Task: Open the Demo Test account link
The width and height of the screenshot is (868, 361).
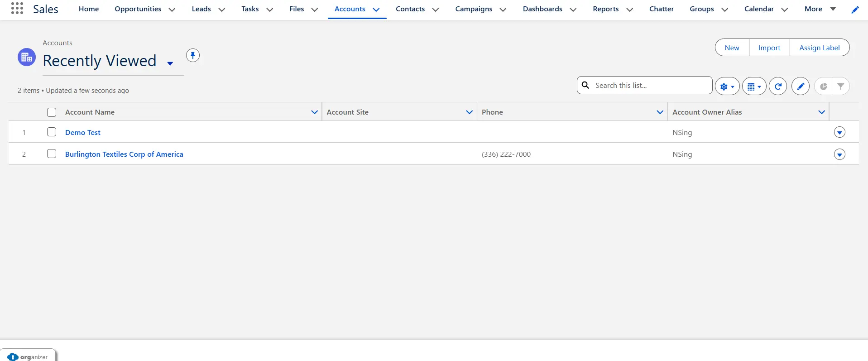Action: tap(83, 132)
